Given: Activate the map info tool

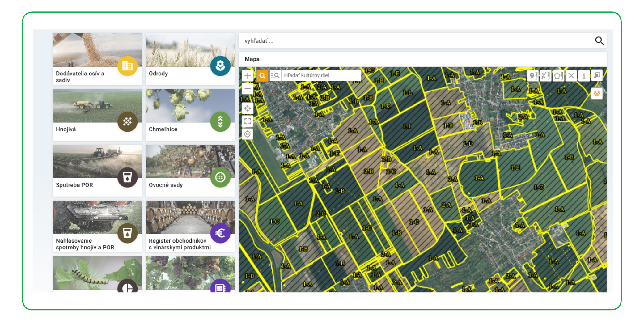Looking at the screenshot, I should click(584, 76).
